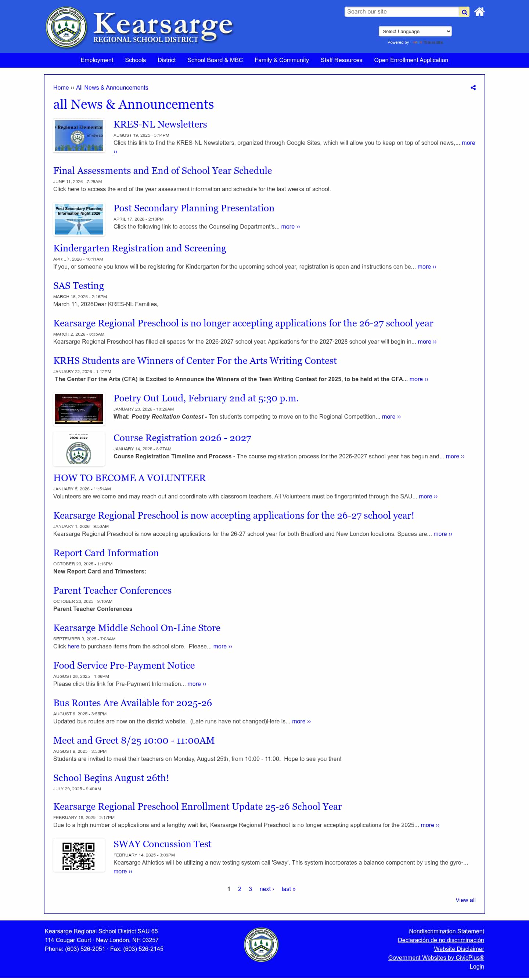Open Kindergarten Registration and Screening

(140, 248)
